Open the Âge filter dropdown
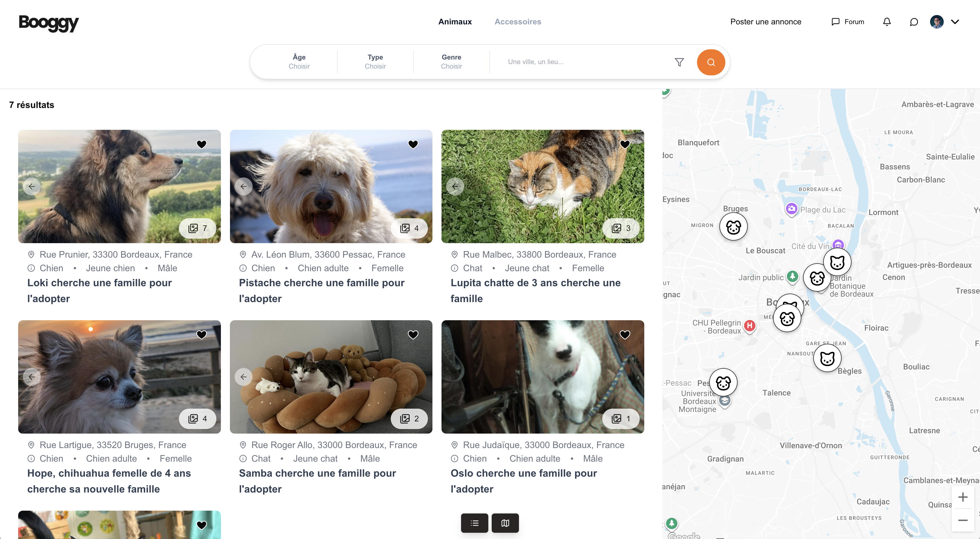The width and height of the screenshot is (980, 539). point(299,61)
